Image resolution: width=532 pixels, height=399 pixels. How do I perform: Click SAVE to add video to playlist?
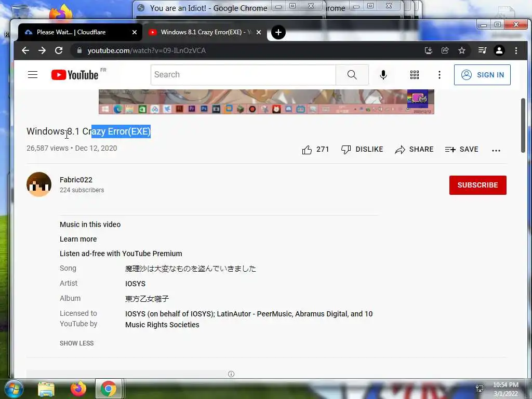pos(462,149)
